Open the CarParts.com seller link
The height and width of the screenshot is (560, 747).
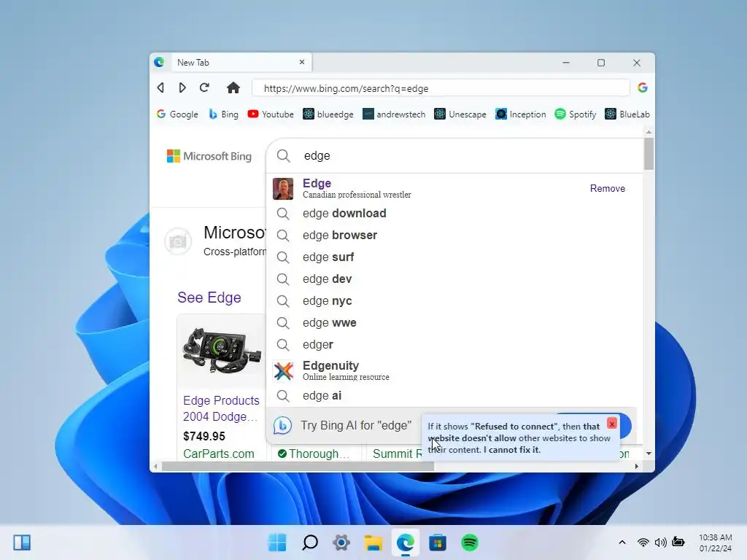[x=219, y=454]
